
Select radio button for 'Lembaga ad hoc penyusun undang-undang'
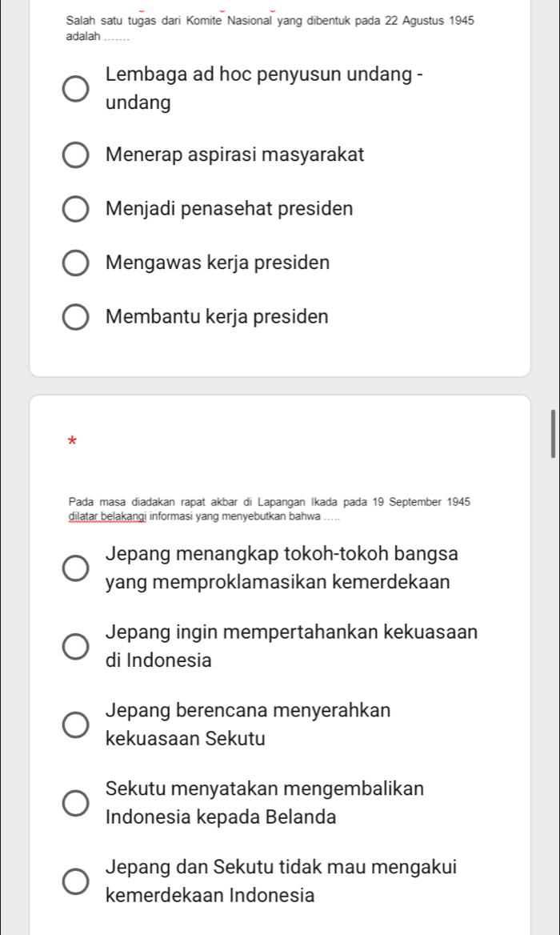click(76, 90)
